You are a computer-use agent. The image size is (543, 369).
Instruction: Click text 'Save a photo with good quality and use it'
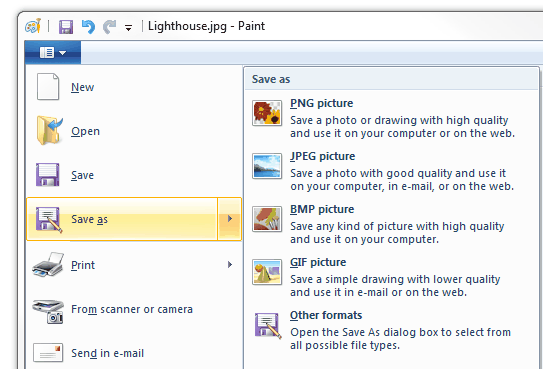[x=398, y=173]
